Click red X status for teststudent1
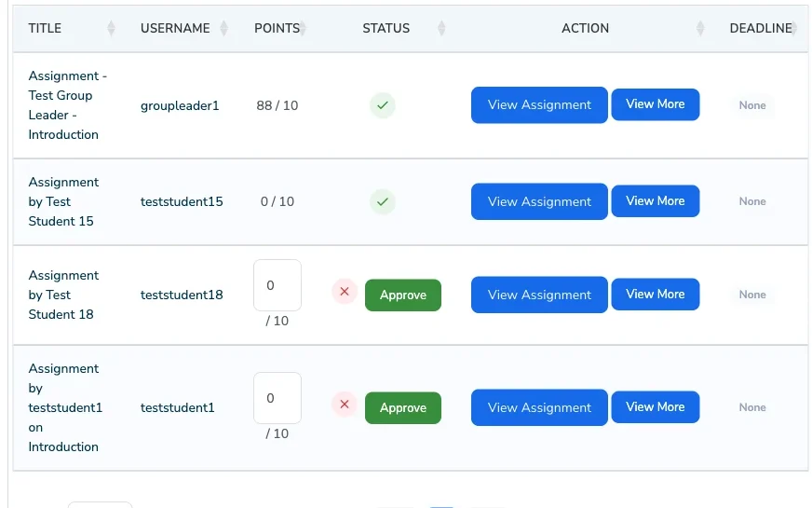812x508 pixels. 345,405
